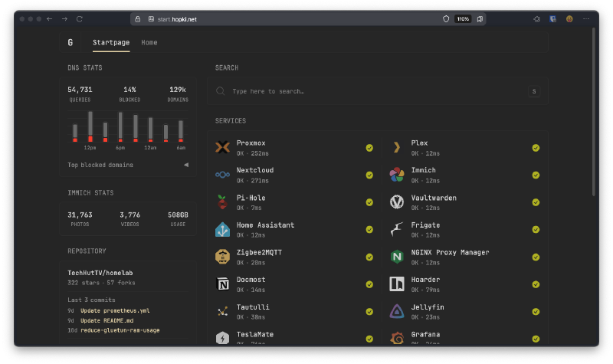Open Immich using its pinwheel icon
Screen dimensions: 613x364
(x=397, y=175)
